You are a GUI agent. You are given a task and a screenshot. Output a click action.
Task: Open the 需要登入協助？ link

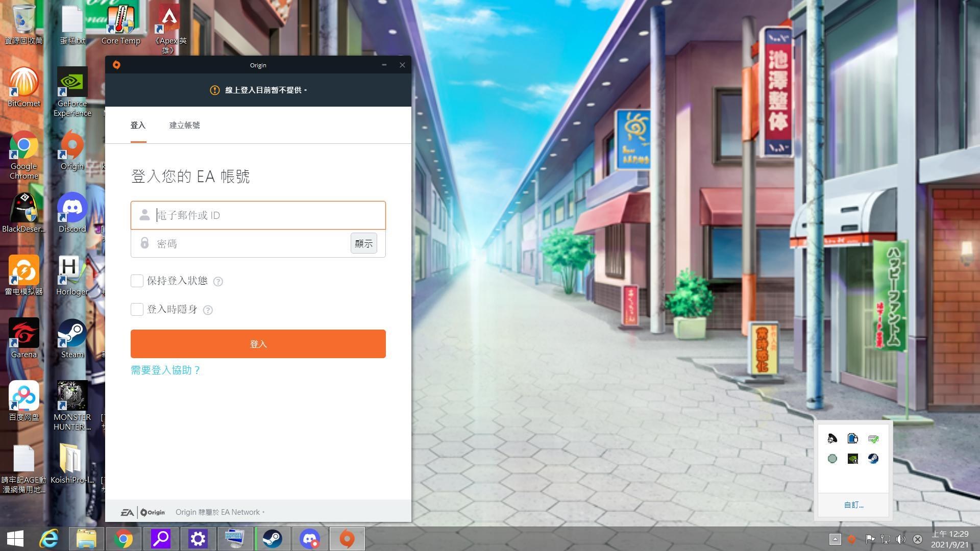(x=166, y=370)
